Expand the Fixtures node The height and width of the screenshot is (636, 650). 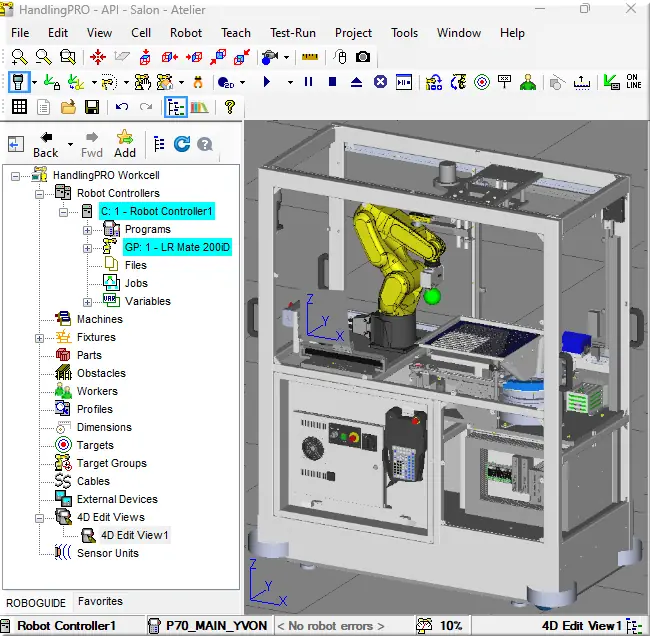(39, 338)
